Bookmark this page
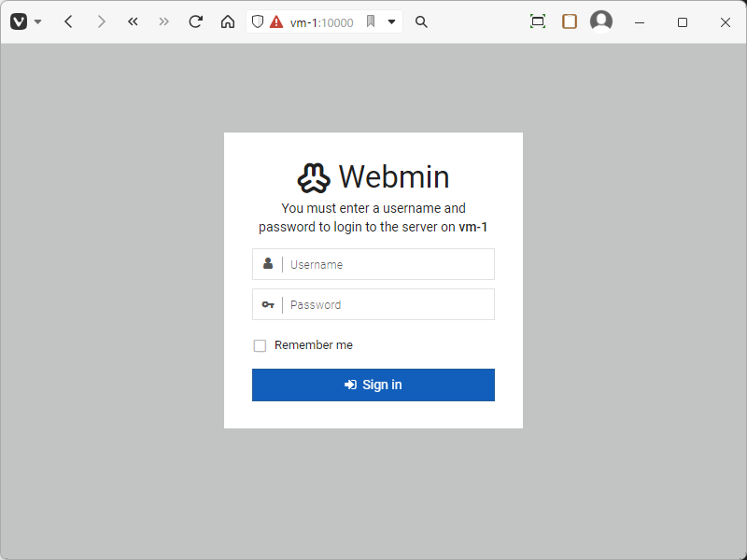 371,21
